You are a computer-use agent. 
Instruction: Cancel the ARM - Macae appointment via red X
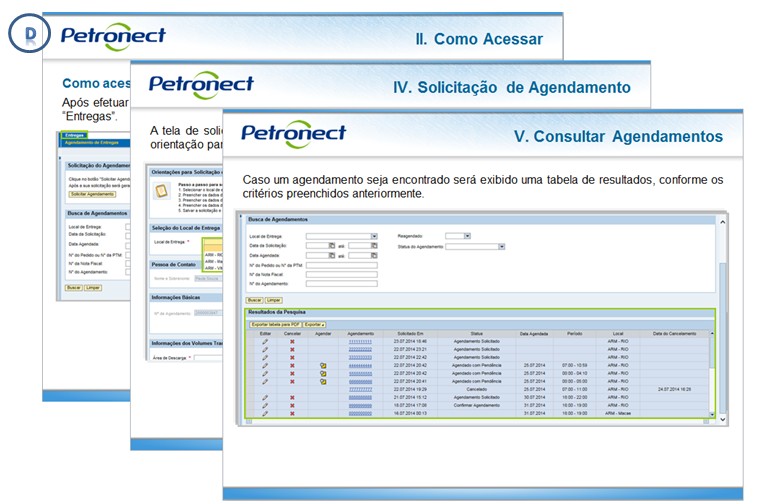tap(292, 414)
